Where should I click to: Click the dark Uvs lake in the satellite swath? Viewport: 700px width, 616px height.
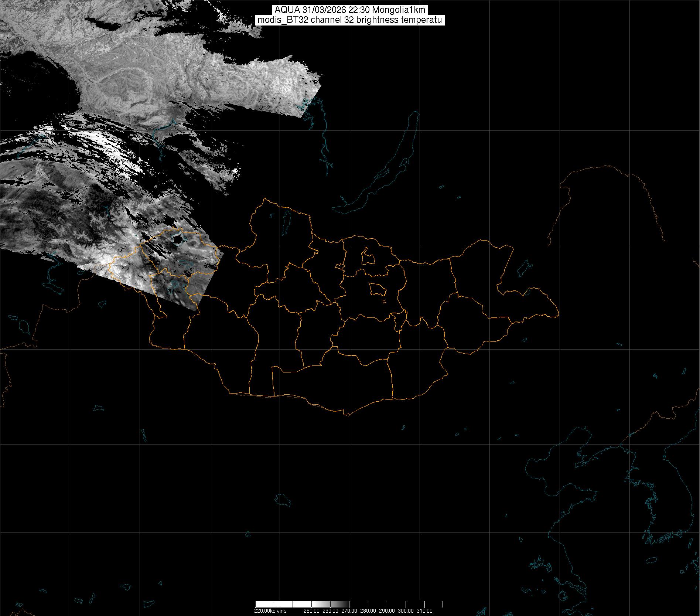[x=178, y=239]
